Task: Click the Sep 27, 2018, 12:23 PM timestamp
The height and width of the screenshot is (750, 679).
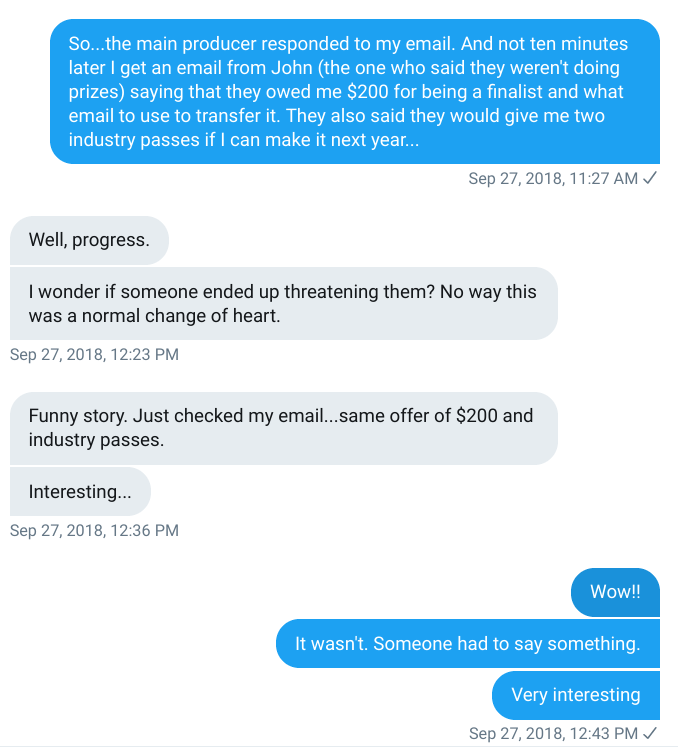Action: pos(94,354)
